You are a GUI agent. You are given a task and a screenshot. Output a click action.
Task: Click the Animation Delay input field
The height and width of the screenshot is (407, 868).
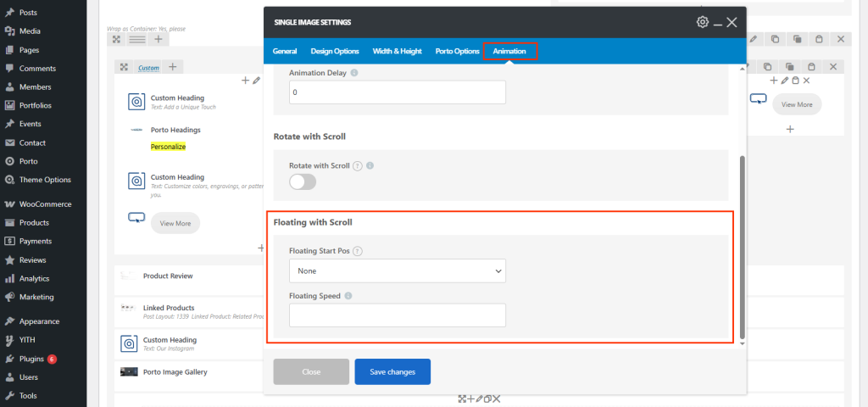click(397, 92)
